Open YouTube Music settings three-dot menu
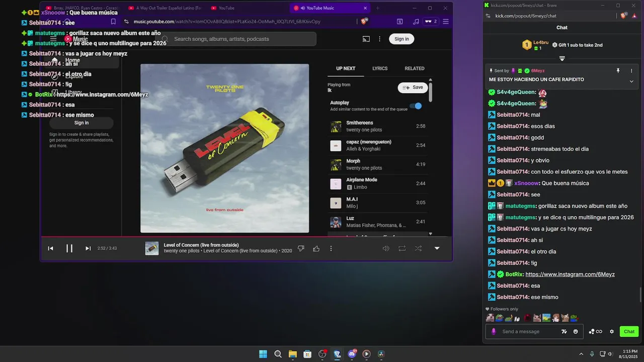 (x=379, y=39)
